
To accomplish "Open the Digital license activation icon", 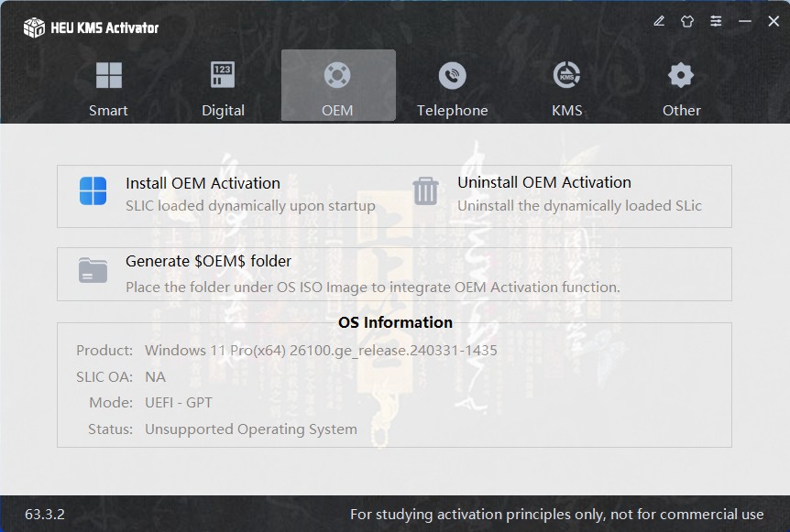I will tap(223, 75).
